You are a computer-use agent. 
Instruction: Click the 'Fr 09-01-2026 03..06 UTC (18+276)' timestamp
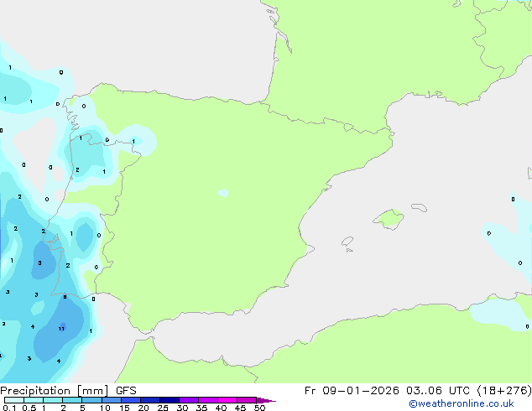point(418,391)
